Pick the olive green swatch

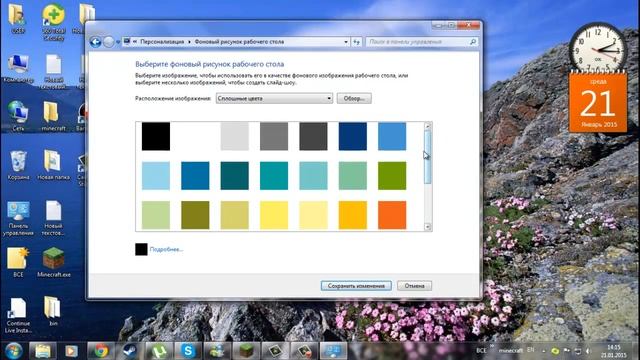[x=195, y=215]
